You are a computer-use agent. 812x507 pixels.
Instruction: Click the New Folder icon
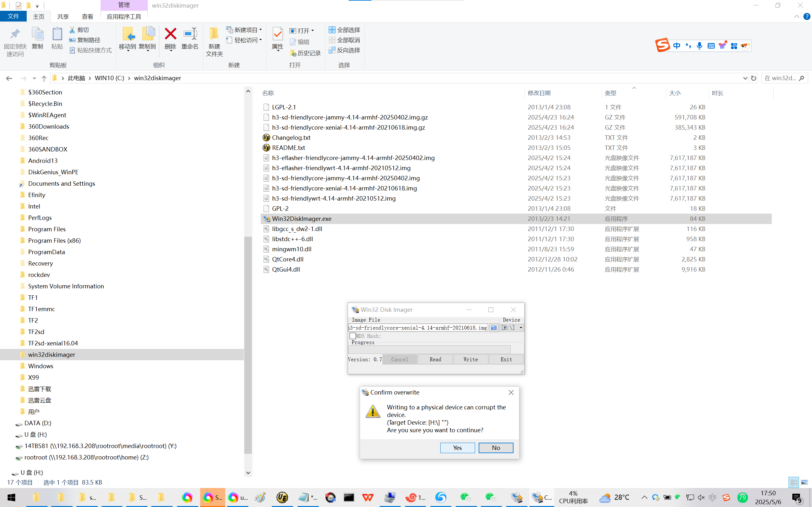coord(214,34)
